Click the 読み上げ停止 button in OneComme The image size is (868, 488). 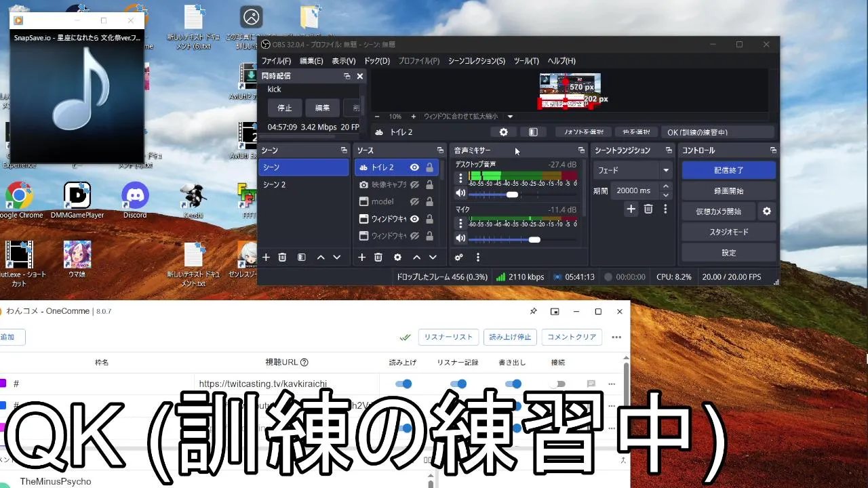coord(511,337)
